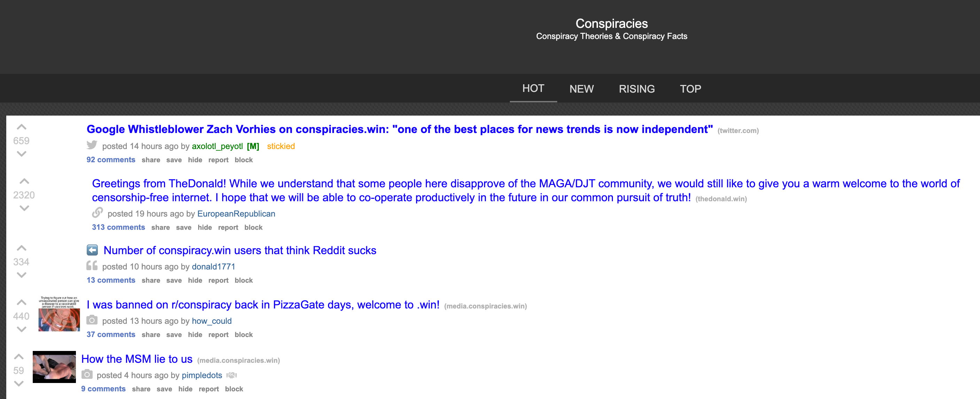Upvote the How the MSM lie post

19,357
